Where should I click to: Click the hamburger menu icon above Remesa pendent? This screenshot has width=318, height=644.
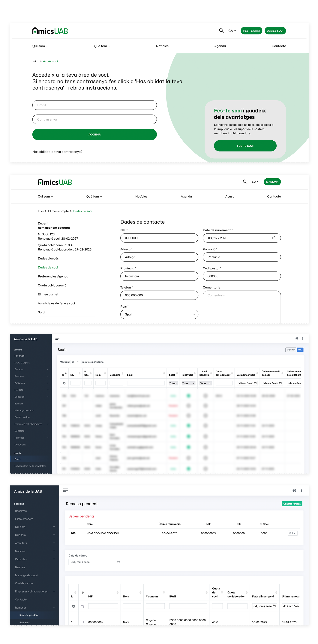point(65,490)
